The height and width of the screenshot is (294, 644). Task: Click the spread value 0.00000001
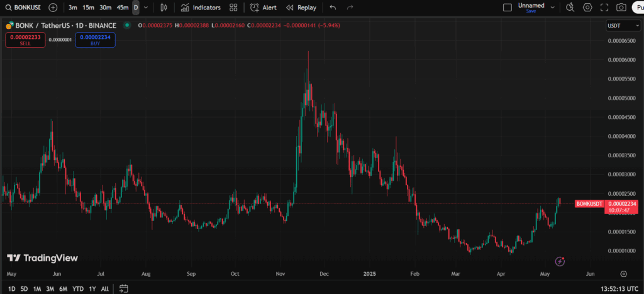tap(60, 40)
